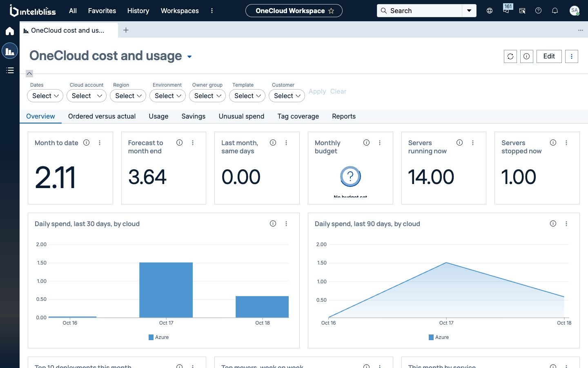Show dashboard info icon beside Edit

[x=527, y=56]
